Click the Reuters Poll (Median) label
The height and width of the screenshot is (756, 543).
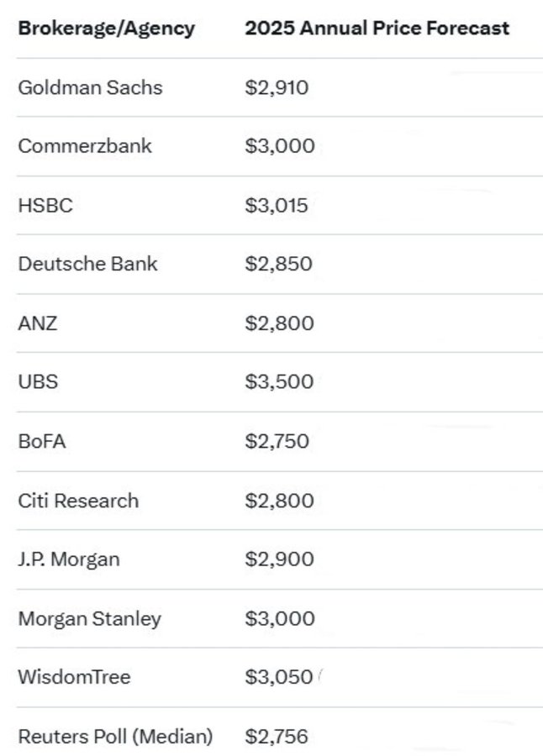point(115,737)
